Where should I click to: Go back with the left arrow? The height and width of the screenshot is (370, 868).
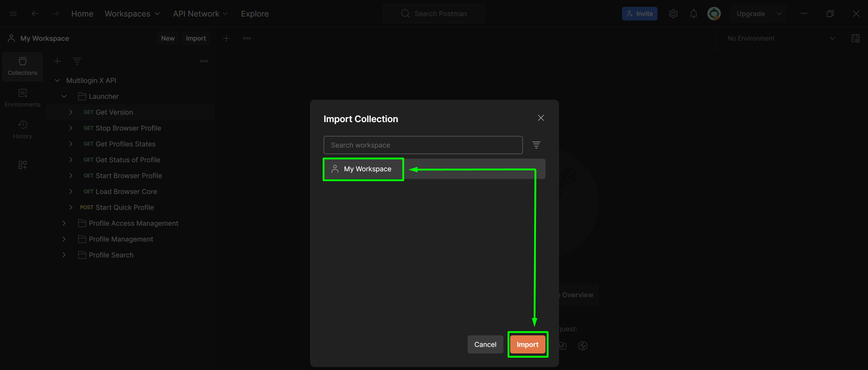(35, 14)
